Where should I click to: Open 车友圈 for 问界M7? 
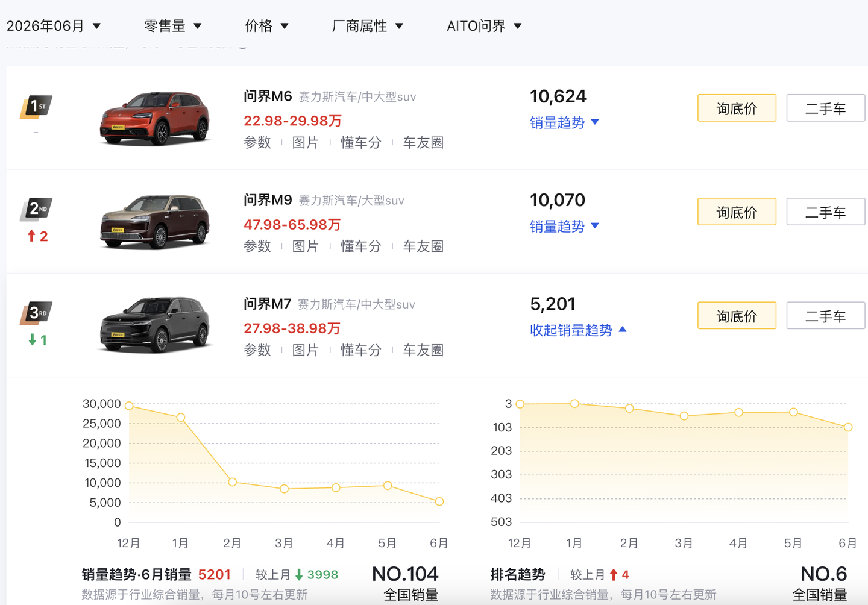423,350
